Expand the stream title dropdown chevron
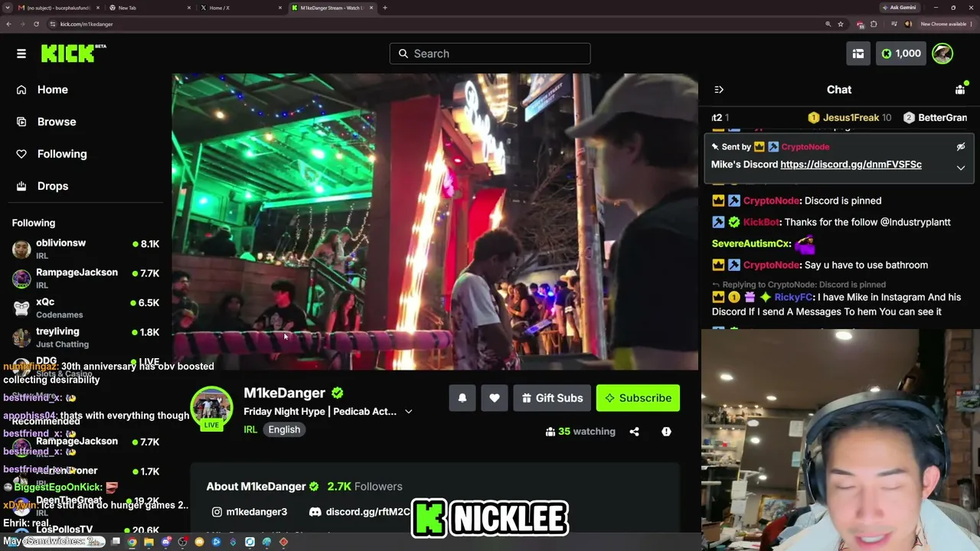 pos(409,412)
